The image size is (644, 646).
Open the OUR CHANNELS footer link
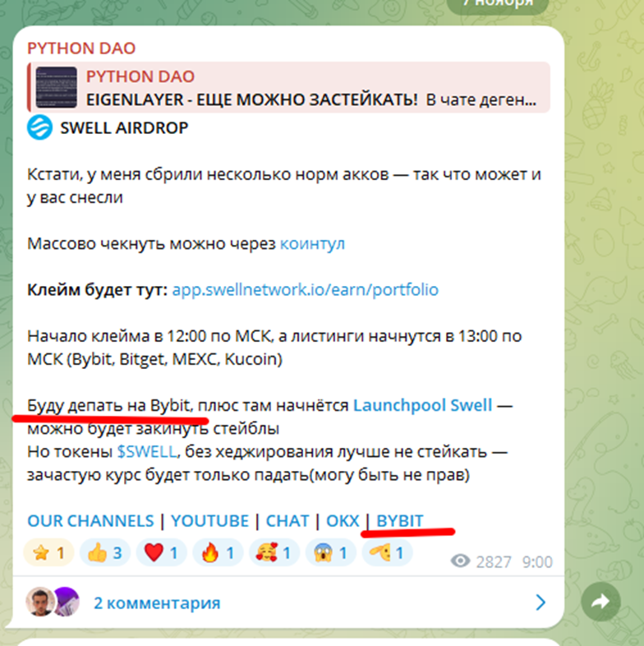[x=90, y=521]
